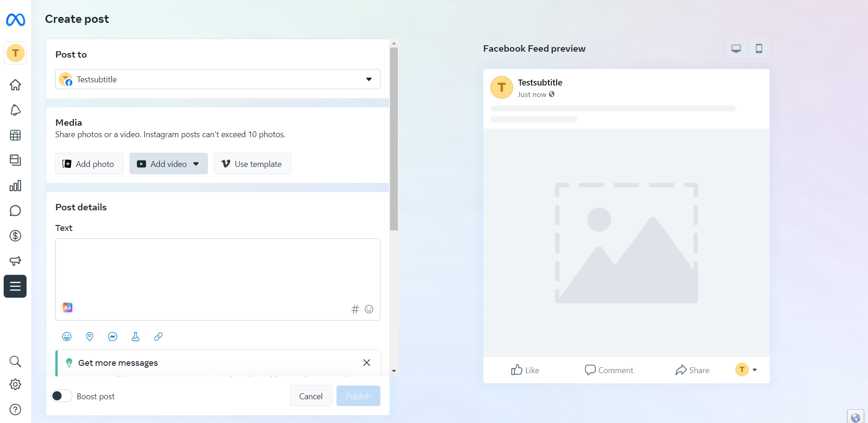Open Insights bar chart in sidebar
Screen dimensions: 868x423
point(15,186)
